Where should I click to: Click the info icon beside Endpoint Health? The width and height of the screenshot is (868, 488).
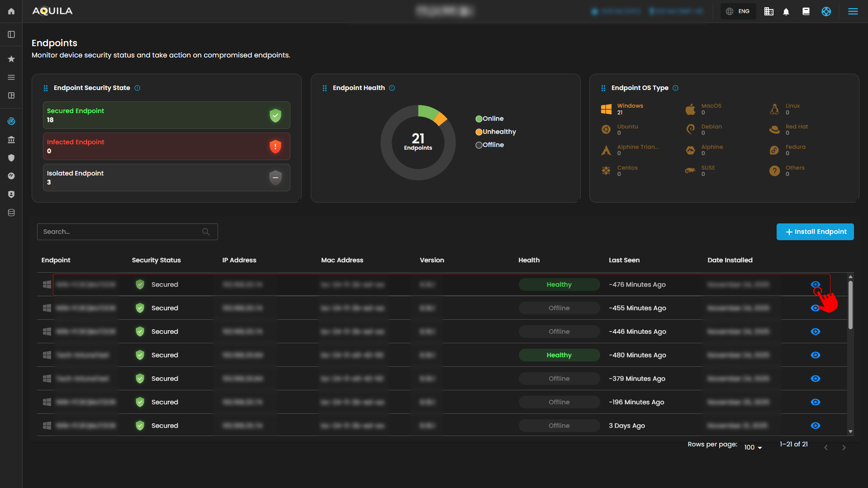tap(392, 88)
